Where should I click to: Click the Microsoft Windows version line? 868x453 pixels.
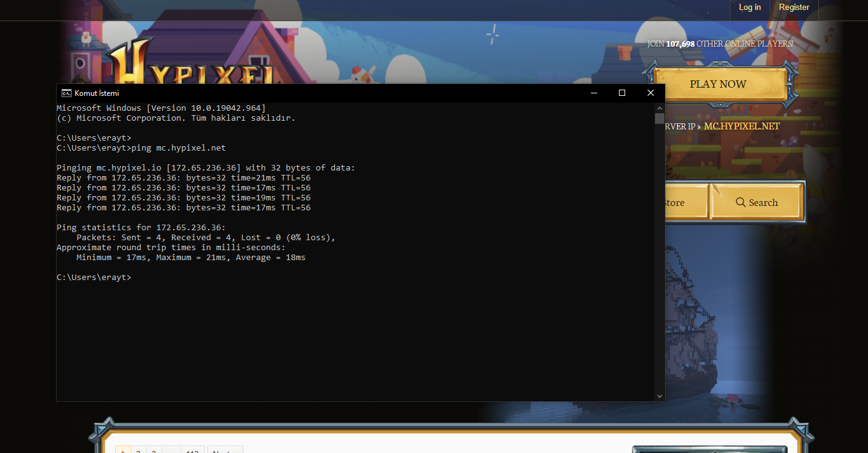click(161, 108)
